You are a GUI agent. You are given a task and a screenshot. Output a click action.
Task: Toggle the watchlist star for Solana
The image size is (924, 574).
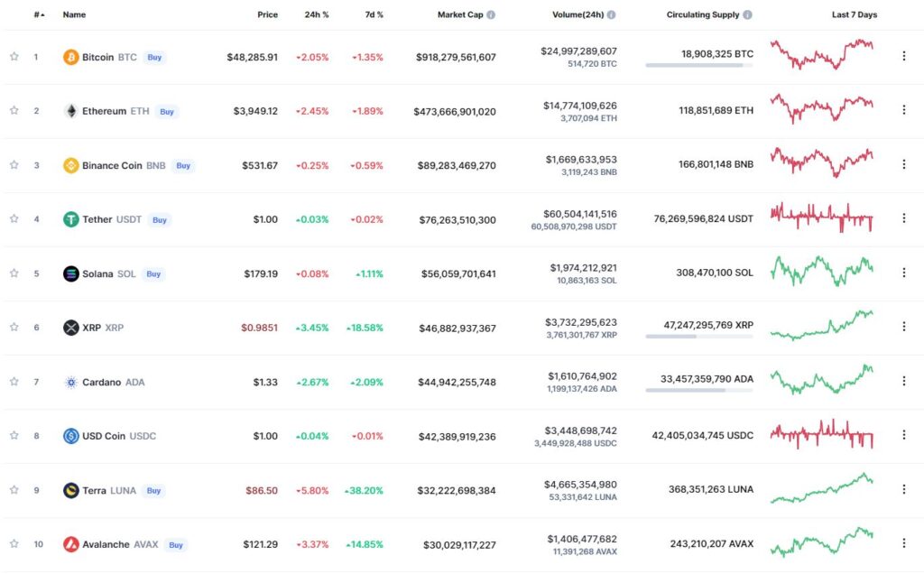tap(14, 273)
